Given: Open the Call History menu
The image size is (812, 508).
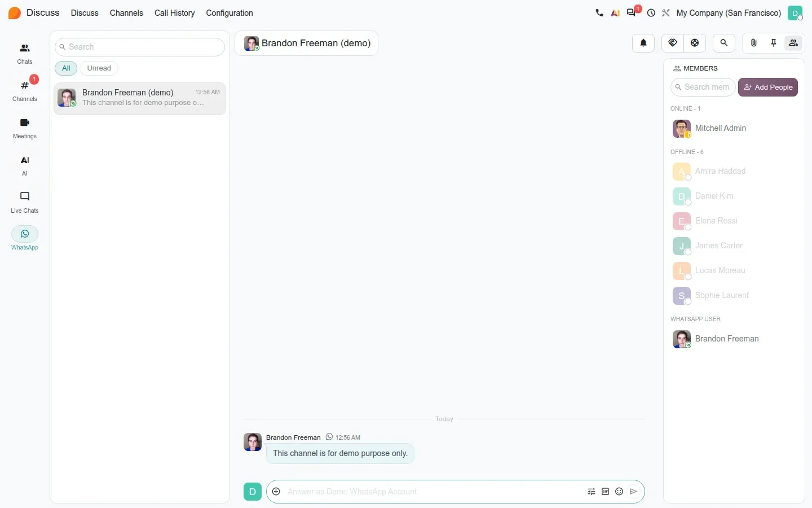Looking at the screenshot, I should [x=174, y=13].
